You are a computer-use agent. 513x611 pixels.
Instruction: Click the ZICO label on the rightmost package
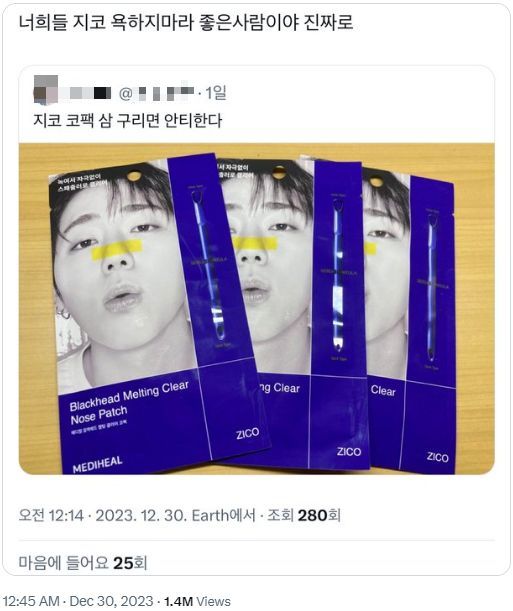pyautogui.click(x=437, y=457)
